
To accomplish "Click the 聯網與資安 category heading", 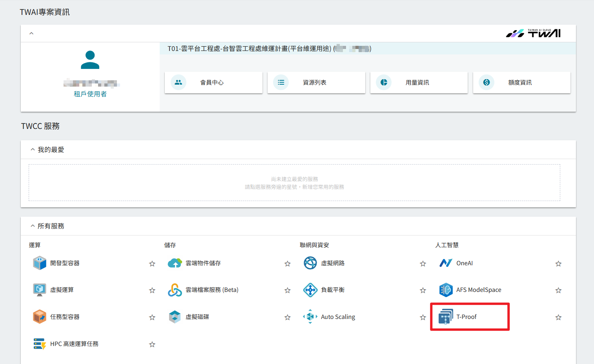I will coord(314,245).
